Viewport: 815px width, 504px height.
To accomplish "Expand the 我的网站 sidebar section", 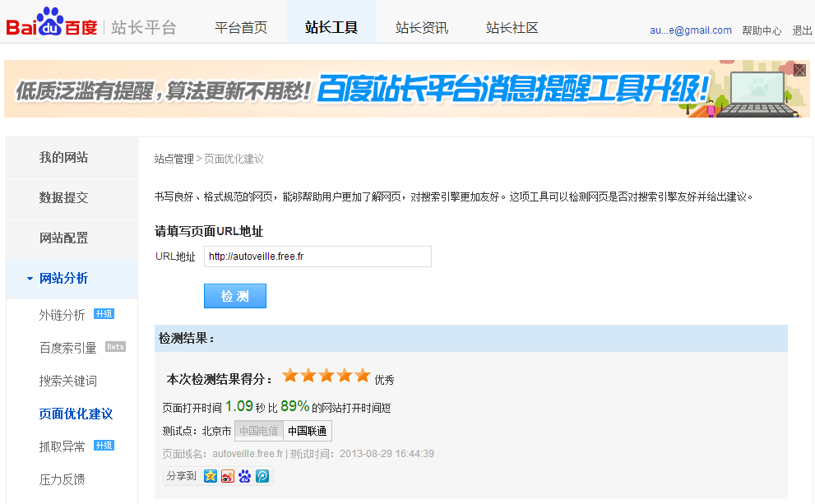I will pyautogui.click(x=64, y=157).
